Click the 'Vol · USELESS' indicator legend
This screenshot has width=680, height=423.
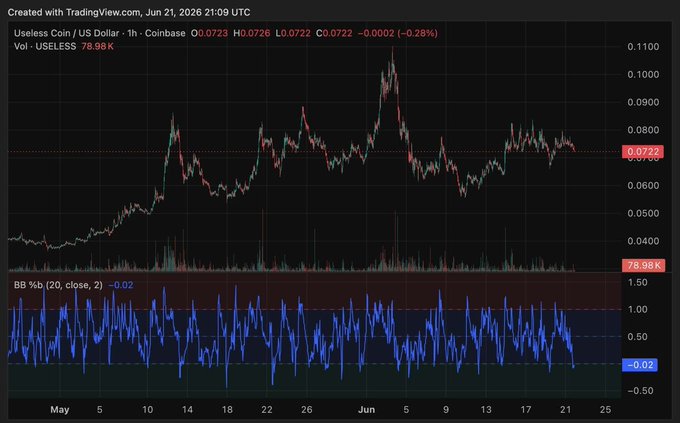[45, 46]
